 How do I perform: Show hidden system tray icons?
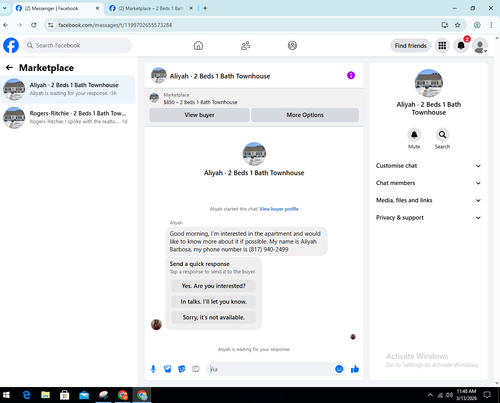[x=430, y=395]
